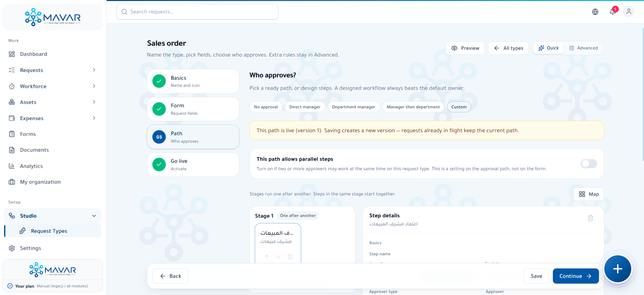Click the Sales order title

[166, 43]
